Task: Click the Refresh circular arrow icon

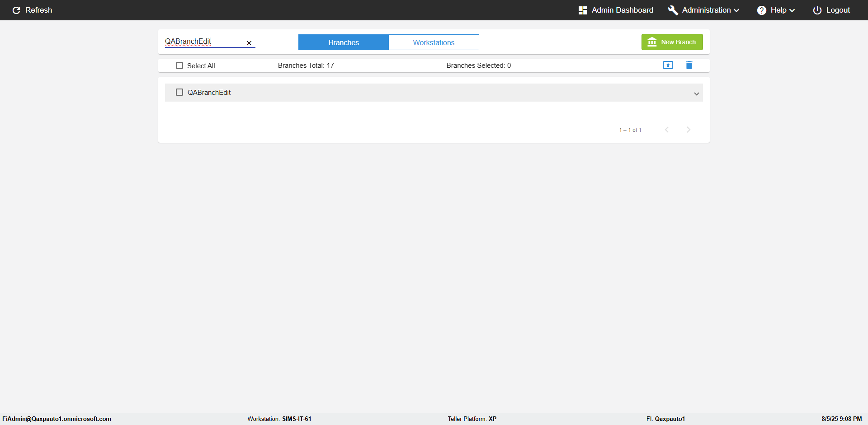Action: (x=16, y=10)
